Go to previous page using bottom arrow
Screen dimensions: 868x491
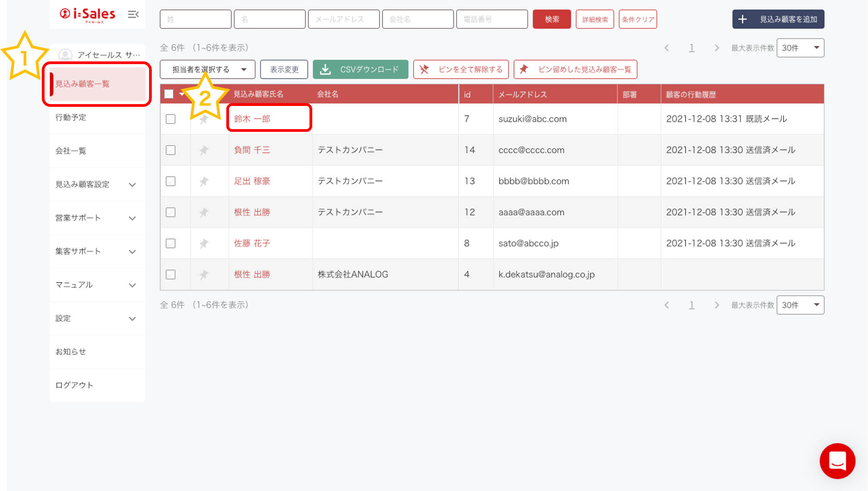(x=667, y=305)
